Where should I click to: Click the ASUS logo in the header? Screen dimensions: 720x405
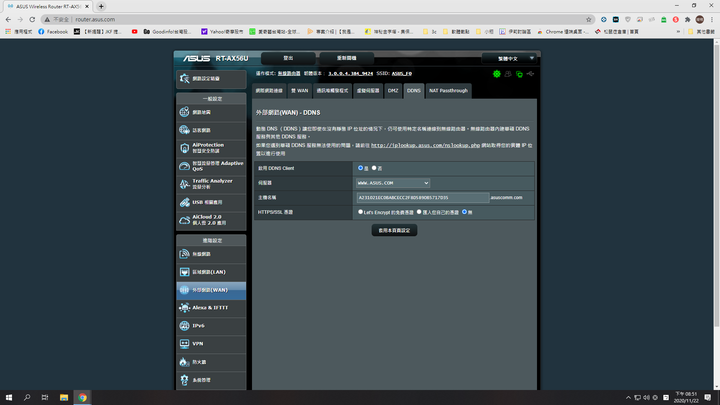[x=197, y=58]
